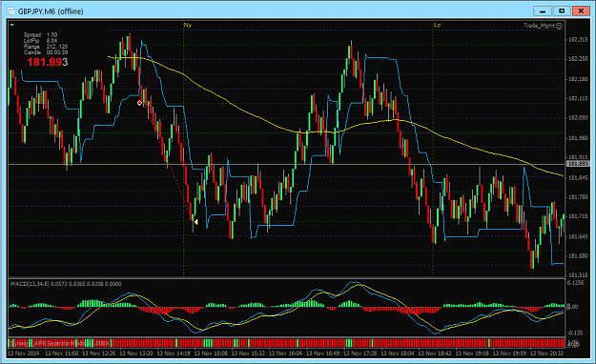Click the 13 Nov 16:04 time axis label
Viewport: 596px width, 364px height.
tap(285, 353)
